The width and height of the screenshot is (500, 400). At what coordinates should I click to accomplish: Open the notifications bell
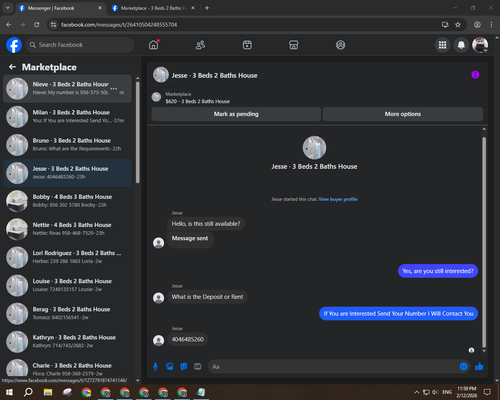click(x=461, y=45)
